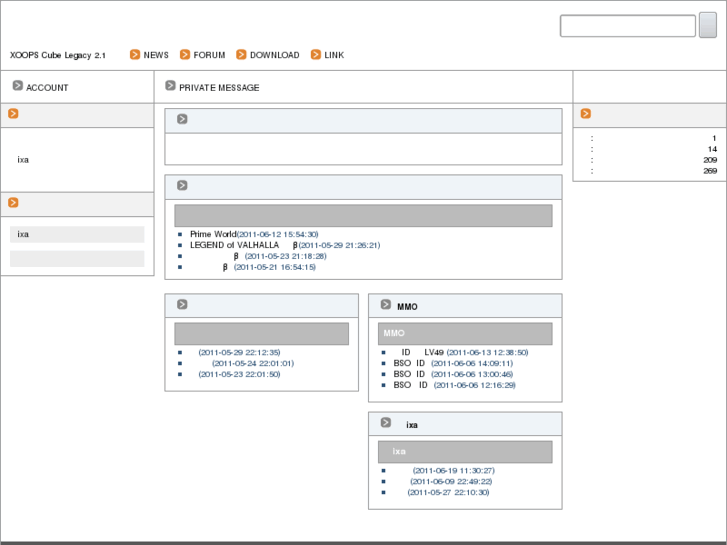Screen dimensions: 727x545
Task: Open the LINK menu item
Action: coord(334,55)
